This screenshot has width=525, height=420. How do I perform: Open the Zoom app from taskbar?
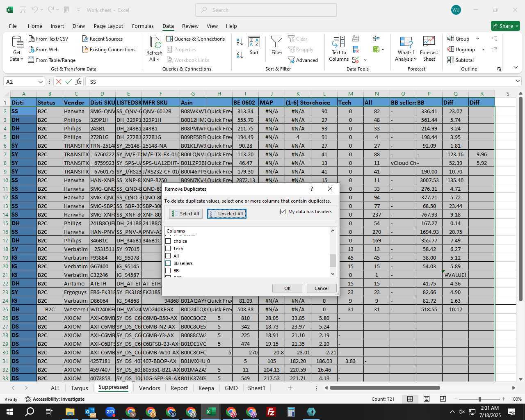coord(110,412)
